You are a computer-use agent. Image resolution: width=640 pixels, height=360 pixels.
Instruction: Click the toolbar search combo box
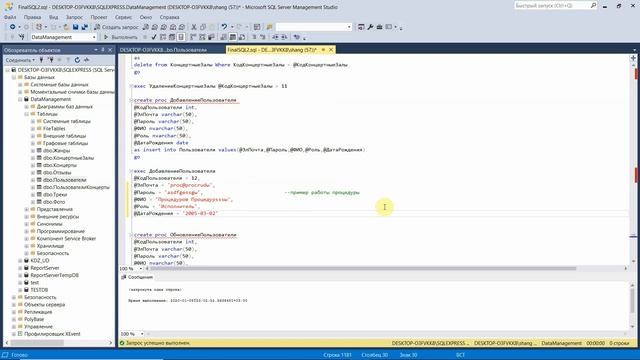313,27
